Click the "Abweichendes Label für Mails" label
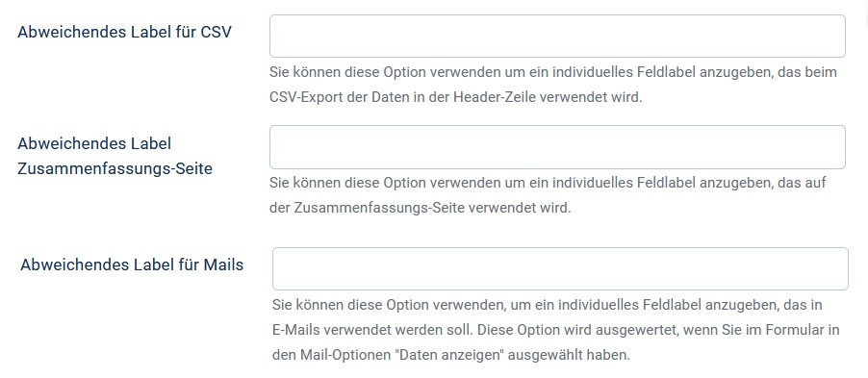The image size is (868, 378). (132, 265)
